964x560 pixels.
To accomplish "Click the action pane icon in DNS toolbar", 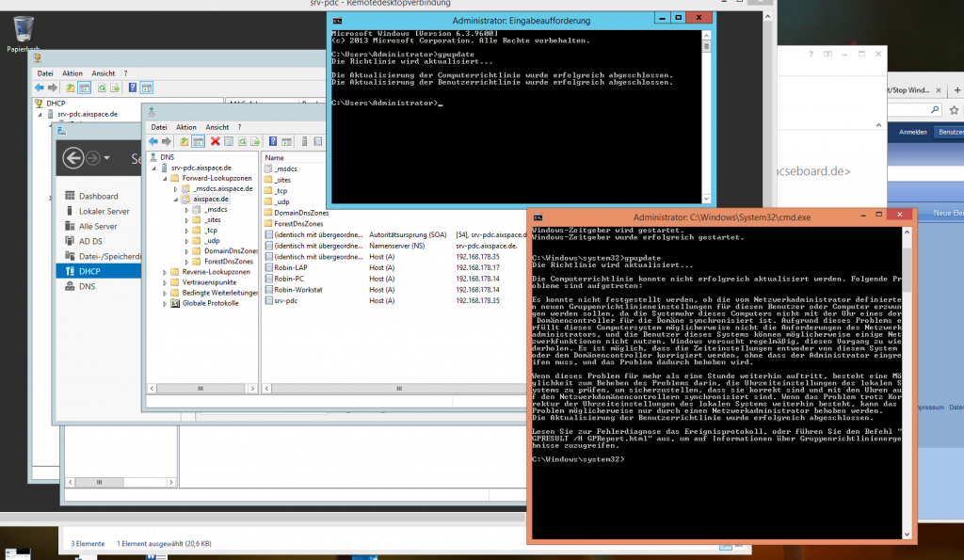I will [x=286, y=142].
